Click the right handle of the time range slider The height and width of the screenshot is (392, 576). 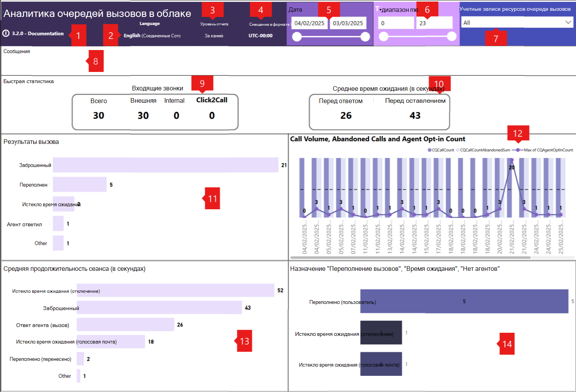coord(452,36)
